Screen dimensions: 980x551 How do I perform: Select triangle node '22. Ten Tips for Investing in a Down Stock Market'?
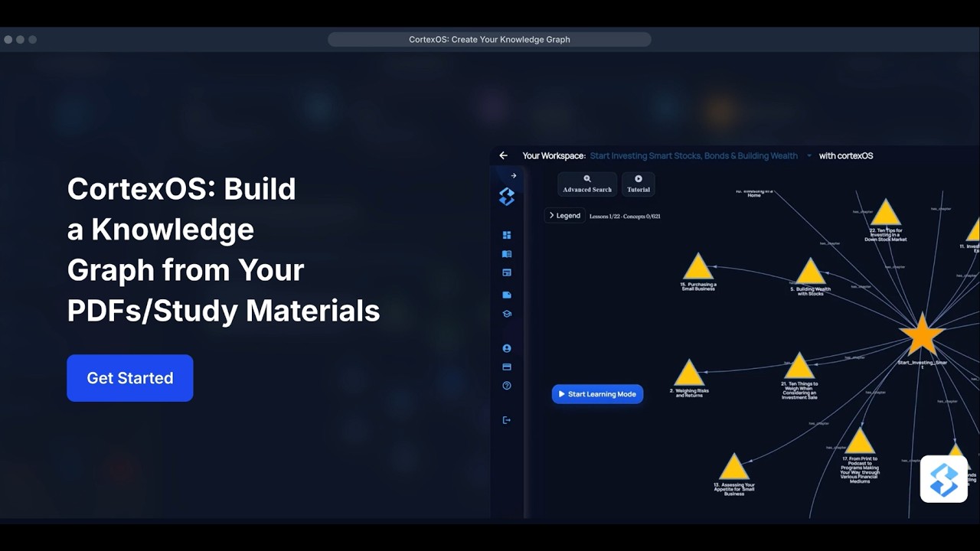885,213
